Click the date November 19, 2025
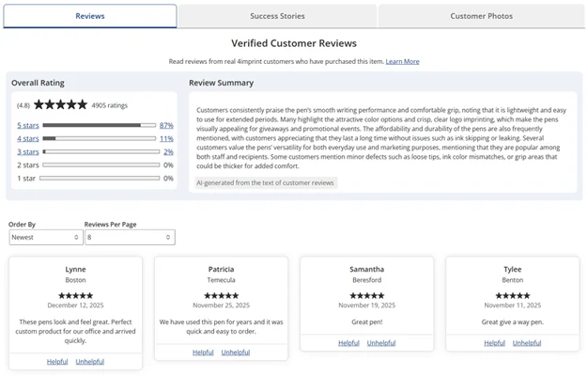The height and width of the screenshot is (376, 588). [x=366, y=305]
